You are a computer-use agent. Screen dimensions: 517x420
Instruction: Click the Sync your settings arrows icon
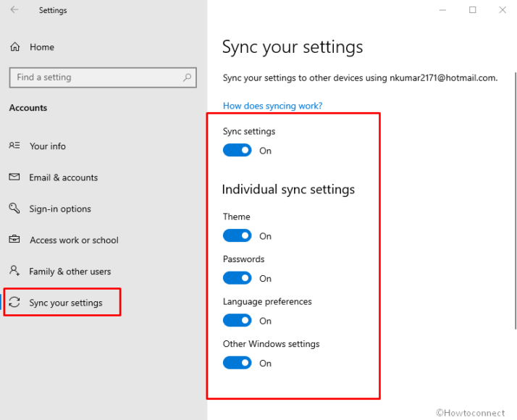(x=14, y=302)
